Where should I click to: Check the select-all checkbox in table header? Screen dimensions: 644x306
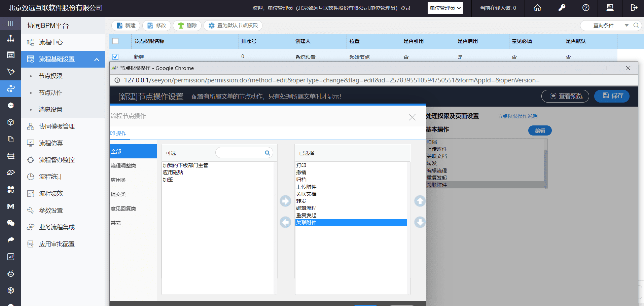(115, 41)
